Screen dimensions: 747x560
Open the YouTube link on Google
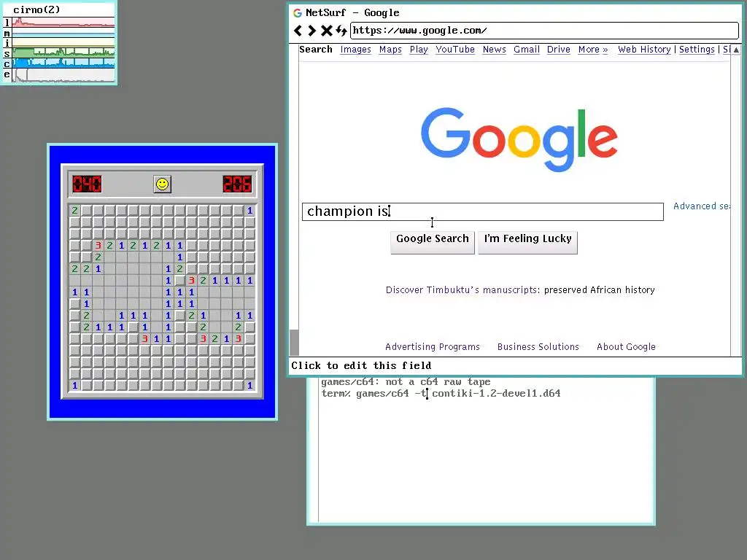pyautogui.click(x=455, y=50)
